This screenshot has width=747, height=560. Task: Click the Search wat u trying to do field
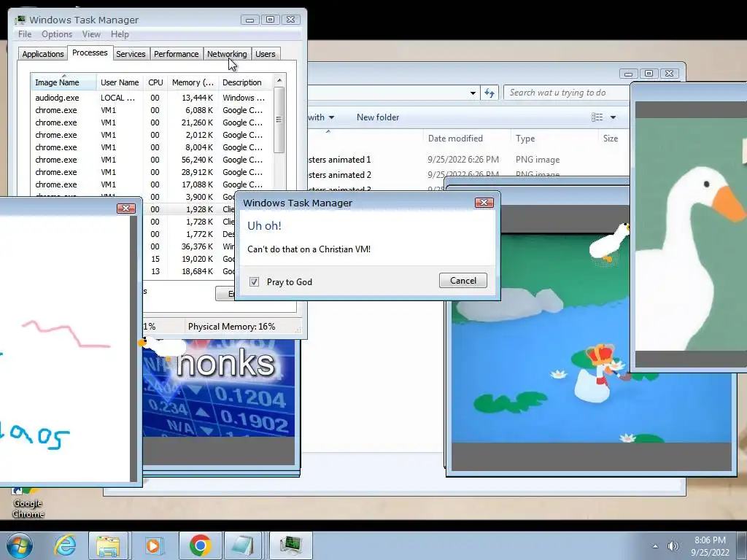click(x=567, y=93)
